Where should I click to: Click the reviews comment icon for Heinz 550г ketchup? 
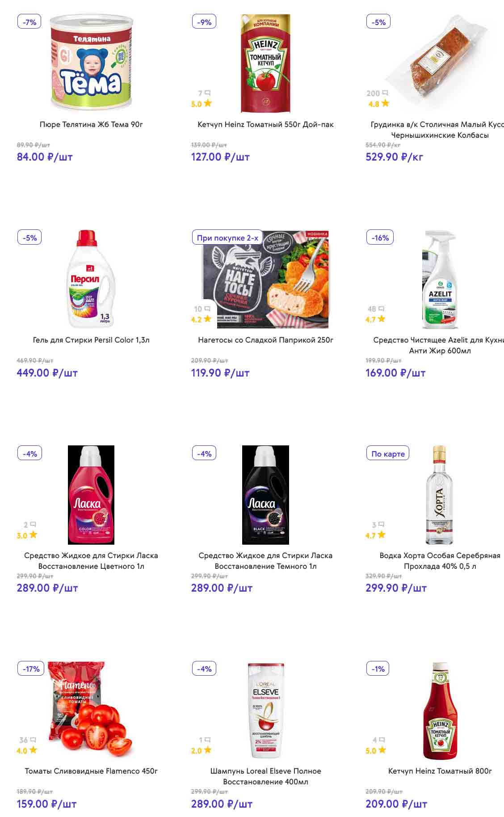click(207, 93)
